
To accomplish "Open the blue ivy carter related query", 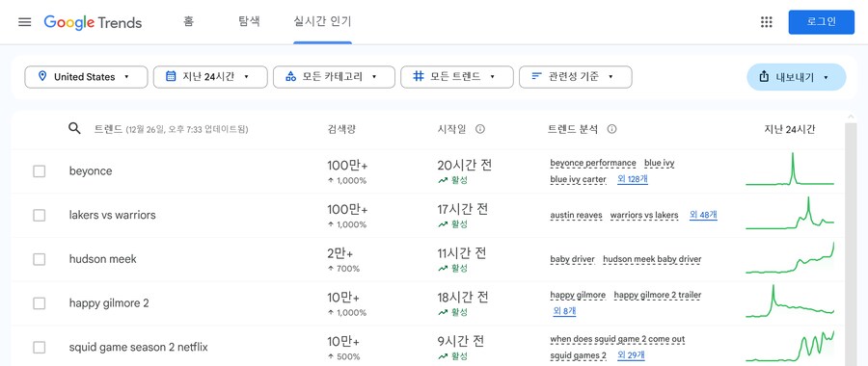I will tap(578, 179).
